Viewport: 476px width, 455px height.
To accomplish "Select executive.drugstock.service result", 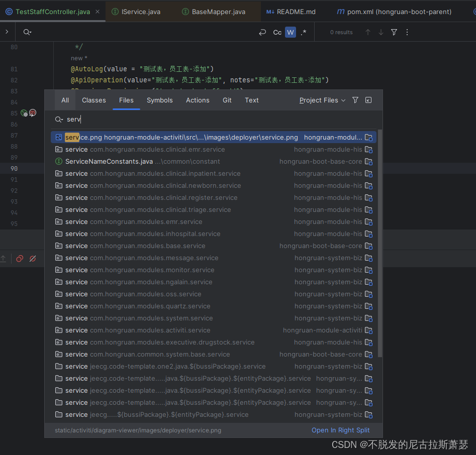I will (214, 342).
